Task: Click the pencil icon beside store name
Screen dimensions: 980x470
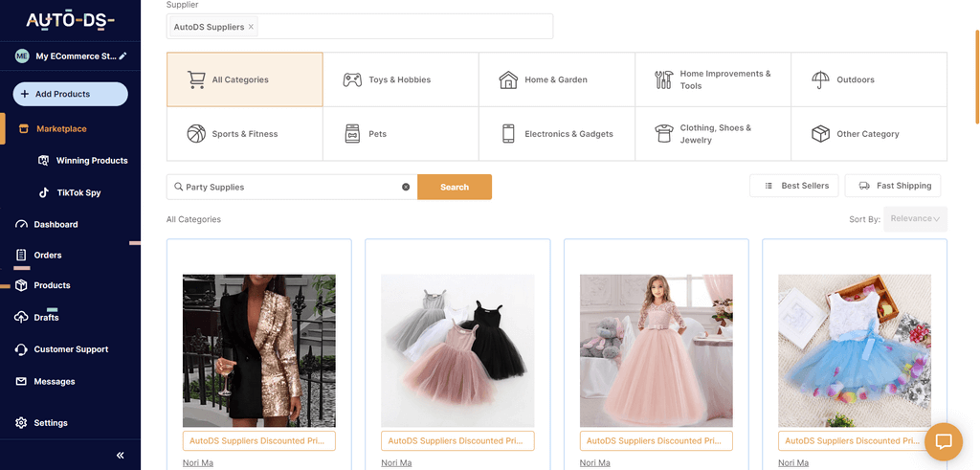Action: coord(122,56)
